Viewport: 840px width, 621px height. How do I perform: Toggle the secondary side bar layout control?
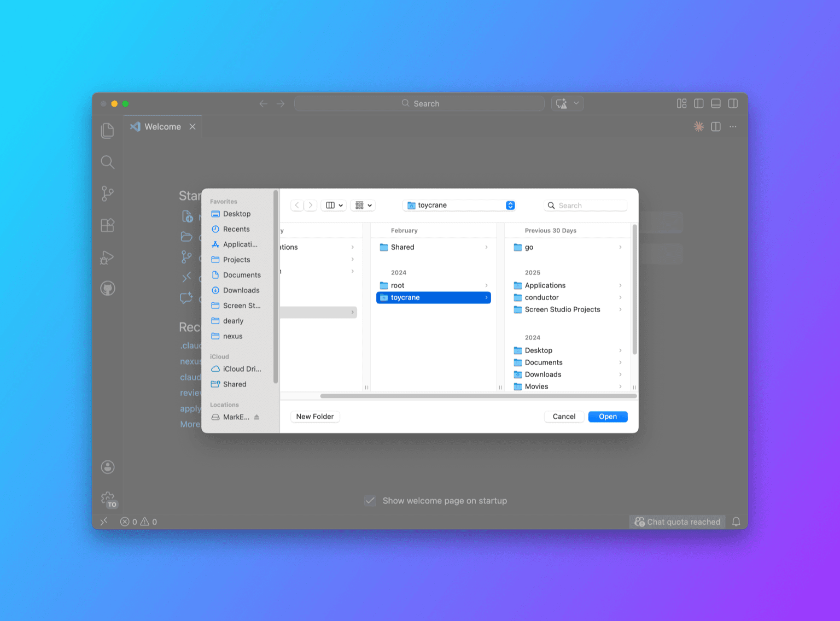point(733,103)
